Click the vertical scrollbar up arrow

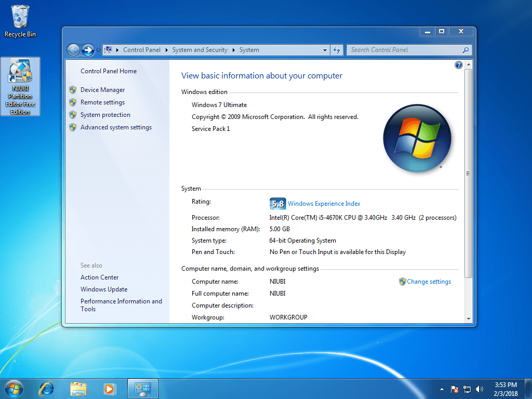[469, 64]
